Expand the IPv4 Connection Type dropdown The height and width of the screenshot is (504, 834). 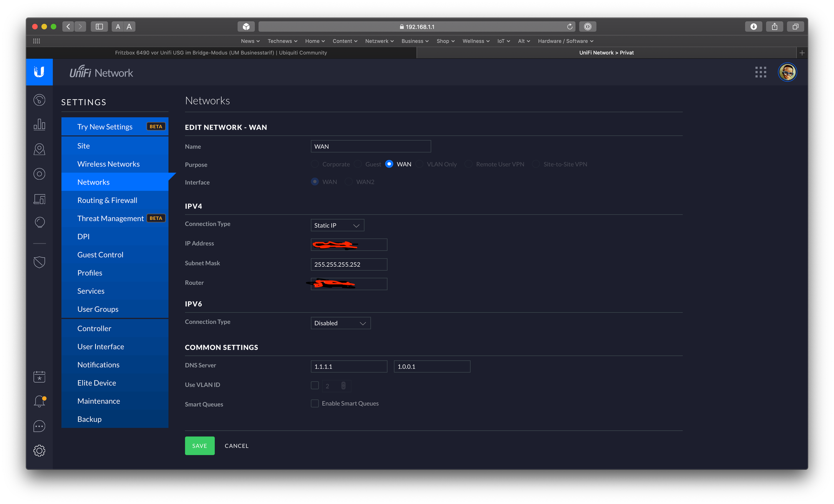[x=337, y=226]
